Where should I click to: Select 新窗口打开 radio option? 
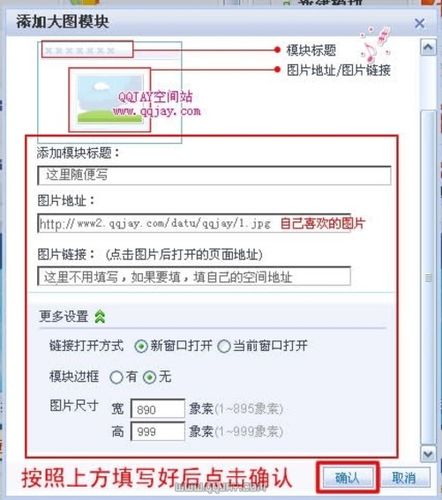click(x=141, y=346)
